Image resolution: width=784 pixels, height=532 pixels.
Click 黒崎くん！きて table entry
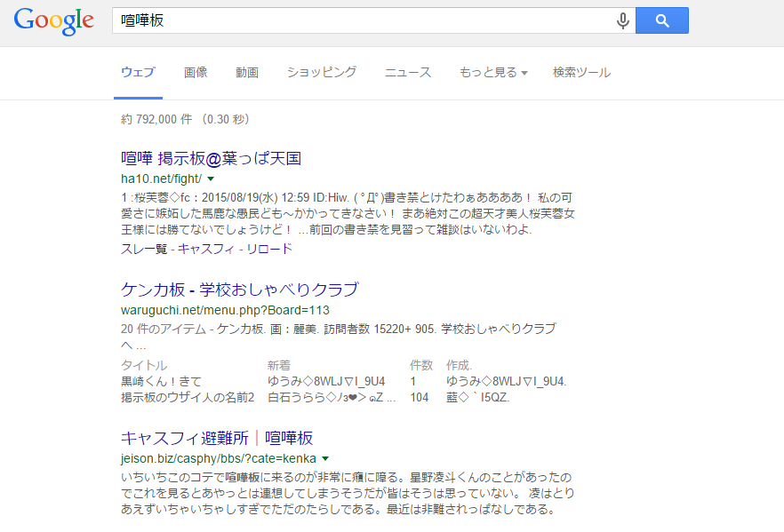click(161, 382)
